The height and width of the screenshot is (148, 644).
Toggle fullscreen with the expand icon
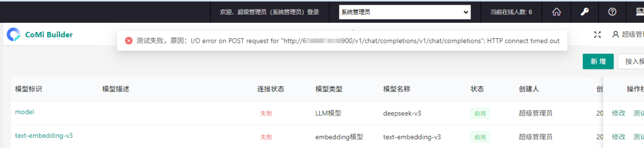tap(597, 35)
